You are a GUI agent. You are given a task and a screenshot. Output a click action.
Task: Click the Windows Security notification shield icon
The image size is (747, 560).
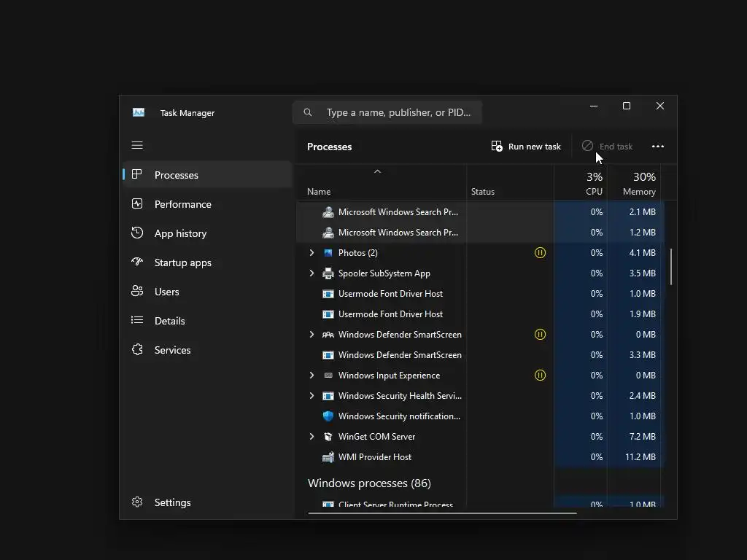coord(328,416)
